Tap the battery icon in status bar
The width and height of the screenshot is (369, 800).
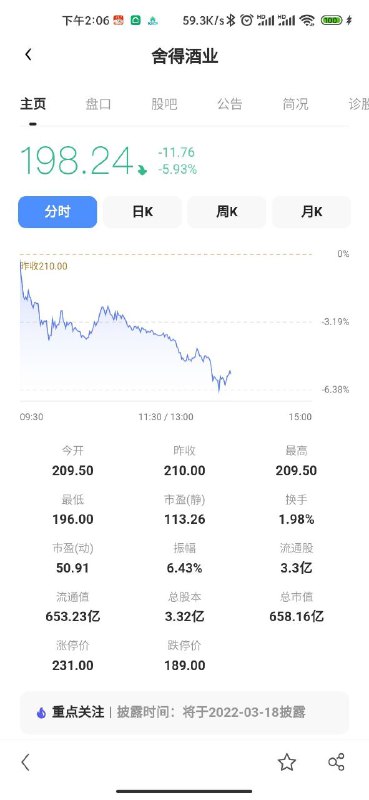[331, 20]
